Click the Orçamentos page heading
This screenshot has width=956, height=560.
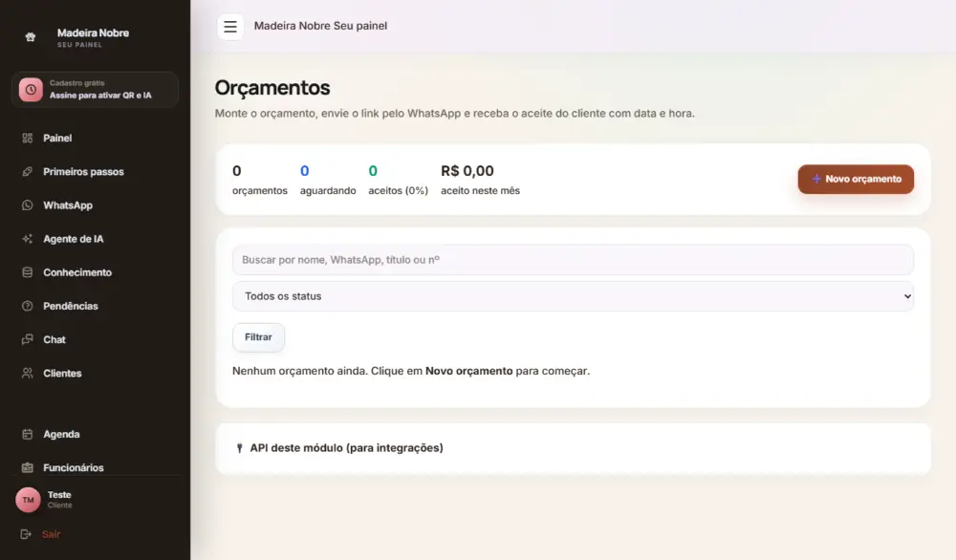coord(272,88)
